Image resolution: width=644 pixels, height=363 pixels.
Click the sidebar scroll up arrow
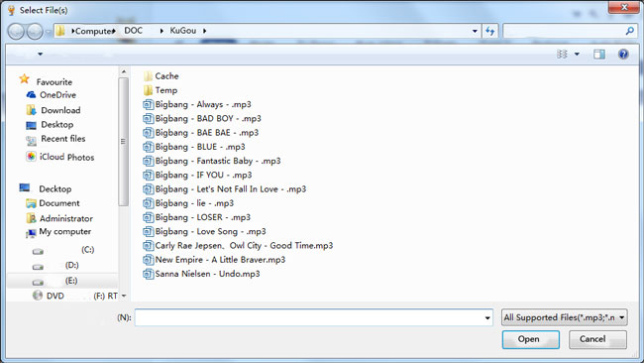click(124, 71)
